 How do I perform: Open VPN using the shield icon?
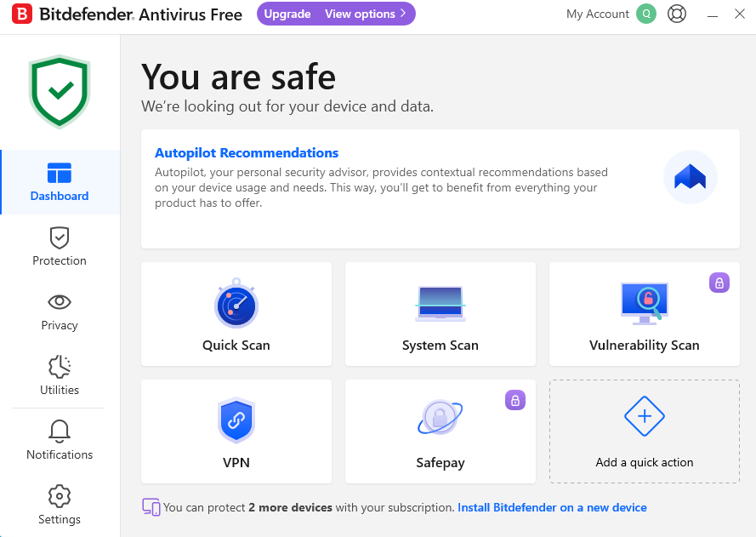[x=236, y=421]
